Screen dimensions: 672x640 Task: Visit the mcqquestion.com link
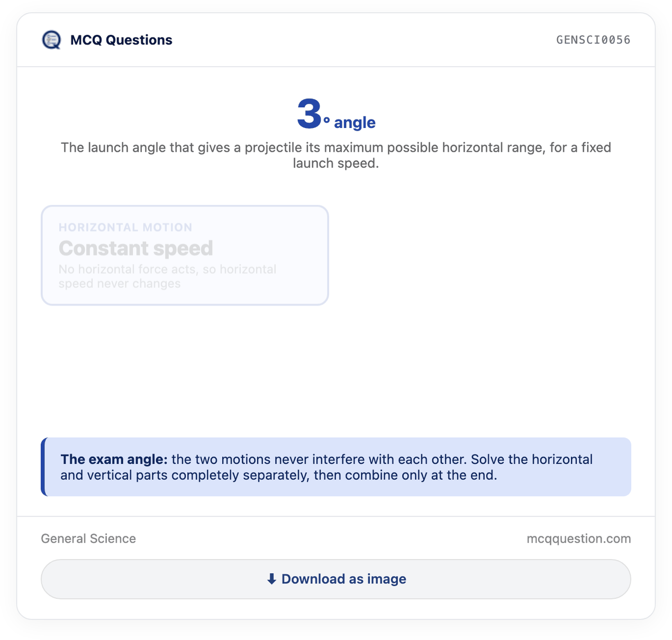[x=579, y=538]
